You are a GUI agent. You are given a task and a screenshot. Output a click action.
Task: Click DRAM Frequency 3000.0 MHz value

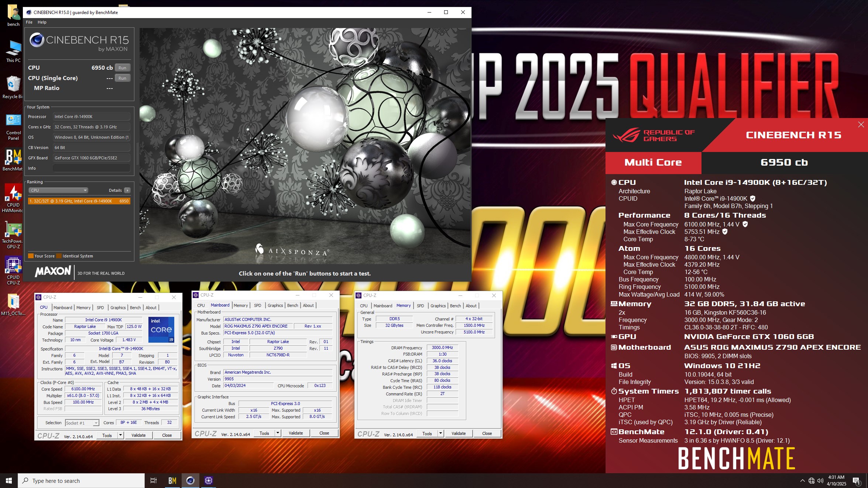(442, 347)
